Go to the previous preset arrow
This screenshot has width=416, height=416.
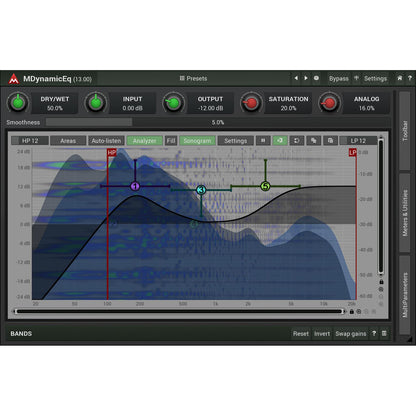click(296, 78)
